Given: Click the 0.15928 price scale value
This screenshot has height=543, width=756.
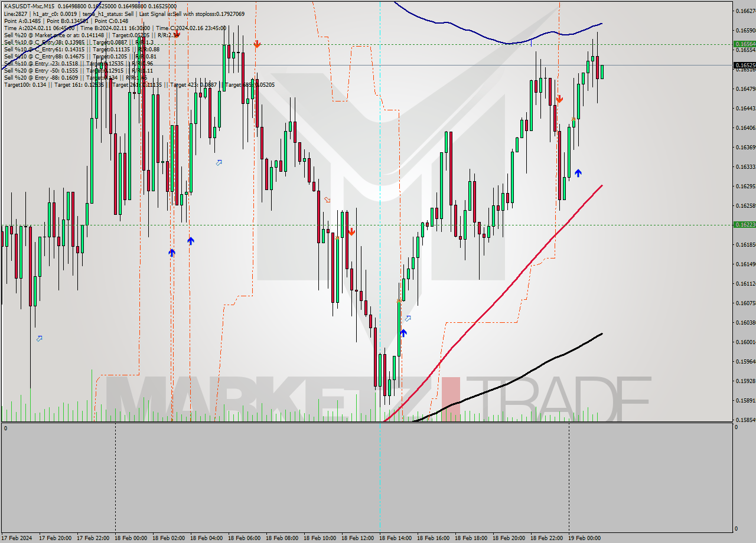Looking at the screenshot, I should point(745,381).
